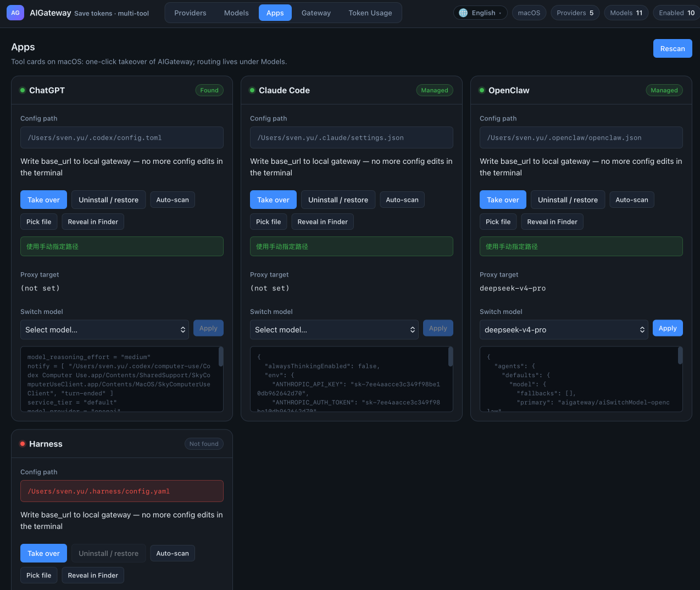Click Apply on Claude Code card

point(438,328)
